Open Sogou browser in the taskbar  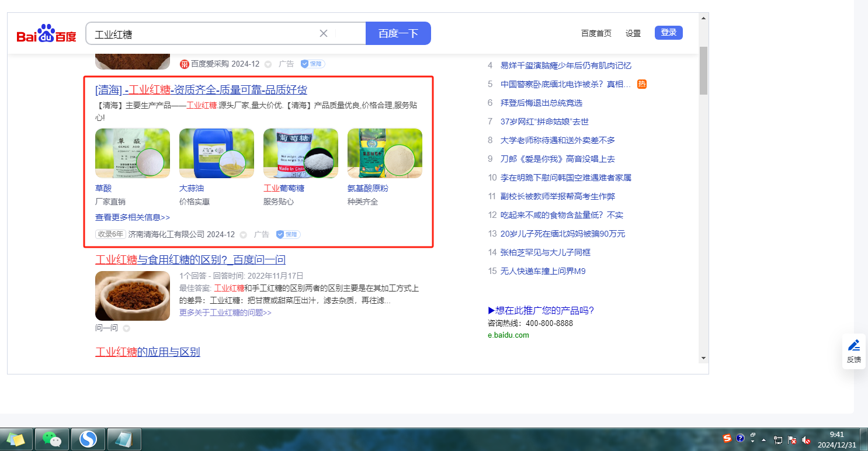point(88,438)
